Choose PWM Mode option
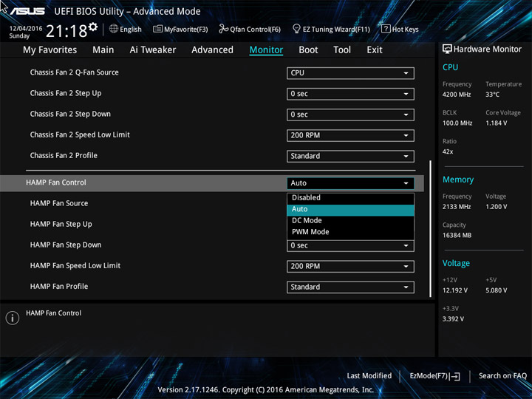Image resolution: width=532 pixels, height=399 pixels. pyautogui.click(x=350, y=232)
